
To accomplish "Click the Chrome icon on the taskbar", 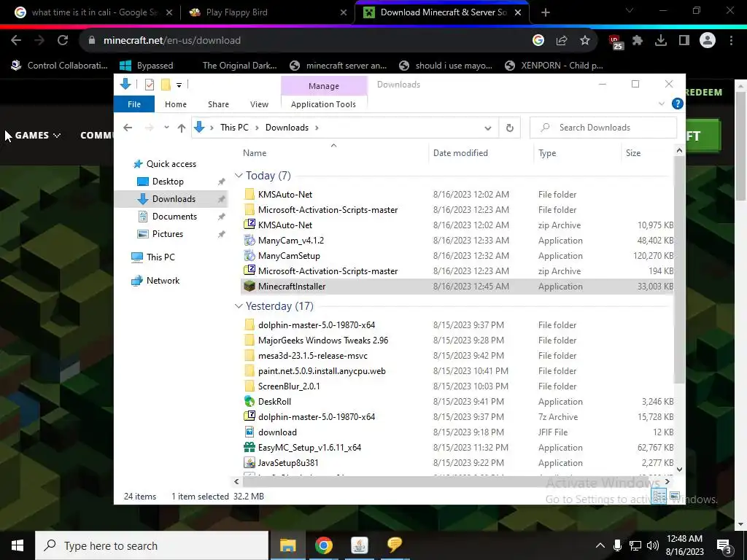I will point(323,545).
